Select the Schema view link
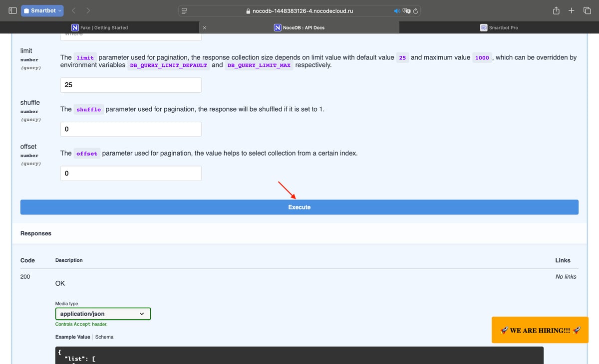This screenshot has height=364, width=599. (104, 337)
